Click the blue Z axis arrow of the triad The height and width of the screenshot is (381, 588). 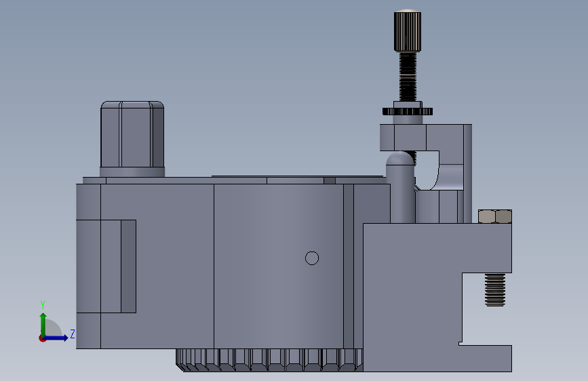[56, 338]
